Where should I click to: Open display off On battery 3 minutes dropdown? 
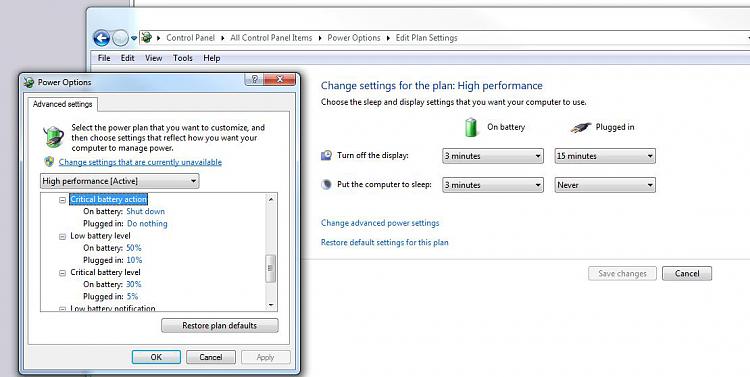tap(493, 156)
